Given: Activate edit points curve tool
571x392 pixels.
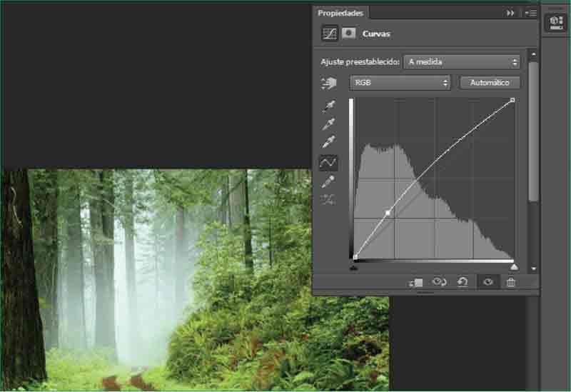Looking at the screenshot, I should tap(328, 163).
